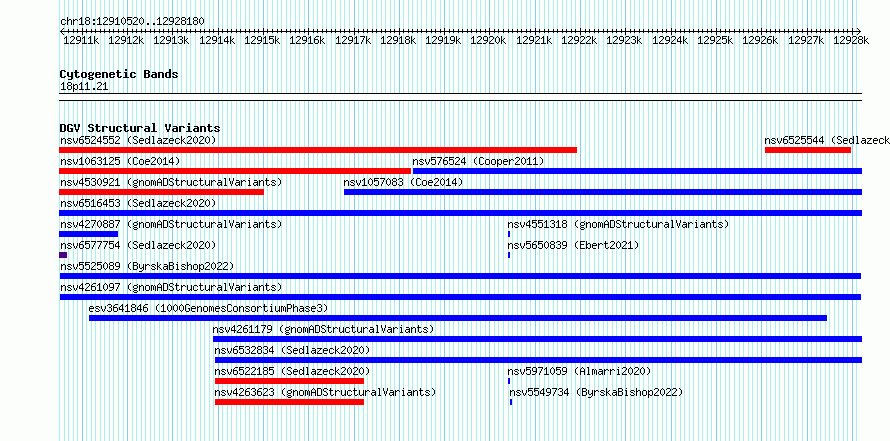Open nsv4270887 (gnomADStructuralVariants) label
This screenshot has height=441, width=890.
[x=171, y=224]
